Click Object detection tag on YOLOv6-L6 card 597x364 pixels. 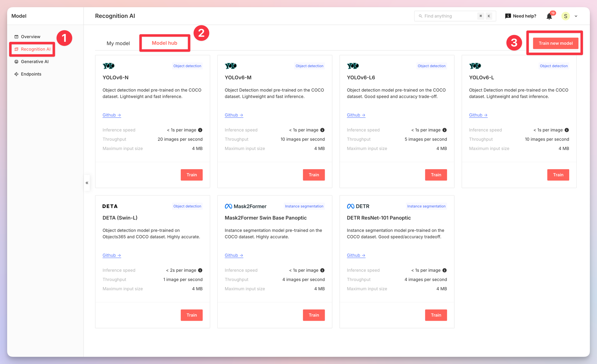coord(431,66)
